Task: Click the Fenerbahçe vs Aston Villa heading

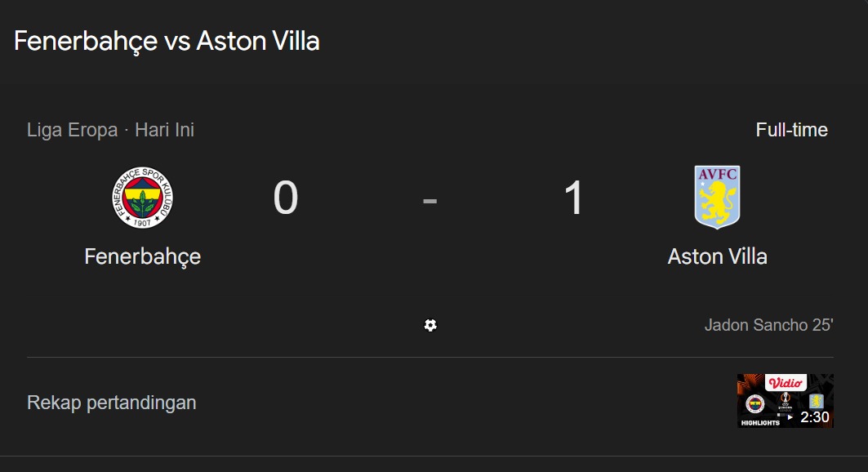Action: tap(167, 42)
